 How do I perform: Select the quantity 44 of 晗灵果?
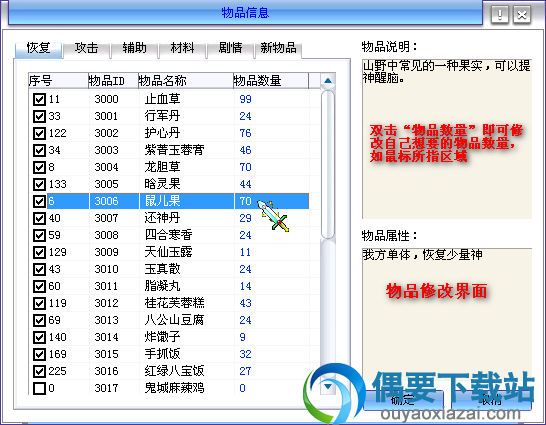tap(245, 184)
